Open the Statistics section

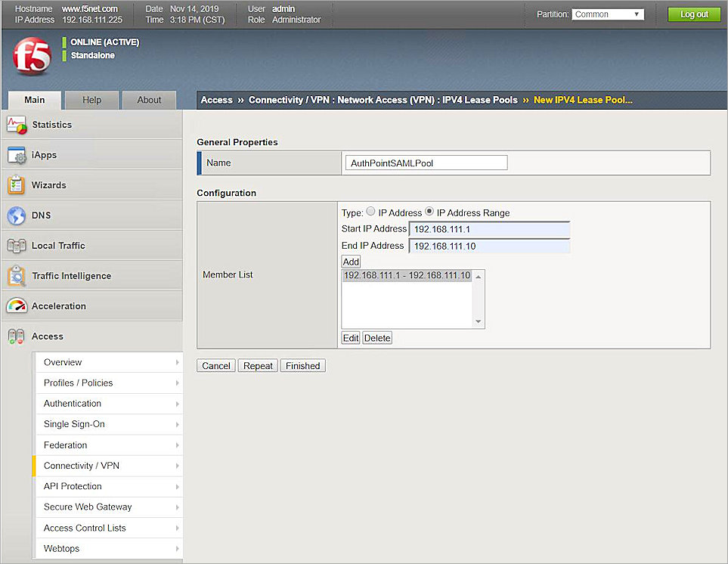52,124
